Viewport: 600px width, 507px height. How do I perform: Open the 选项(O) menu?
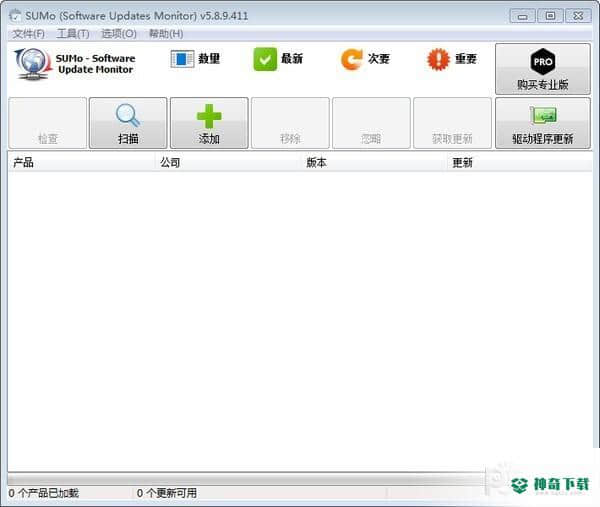(x=118, y=34)
